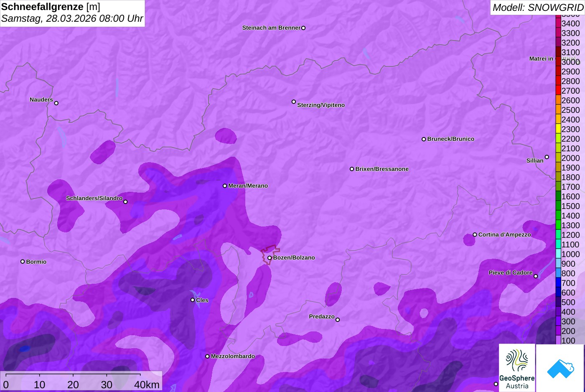Pick the 100 m legend color swatch
This screenshot has height=392, width=585.
pos(558,340)
